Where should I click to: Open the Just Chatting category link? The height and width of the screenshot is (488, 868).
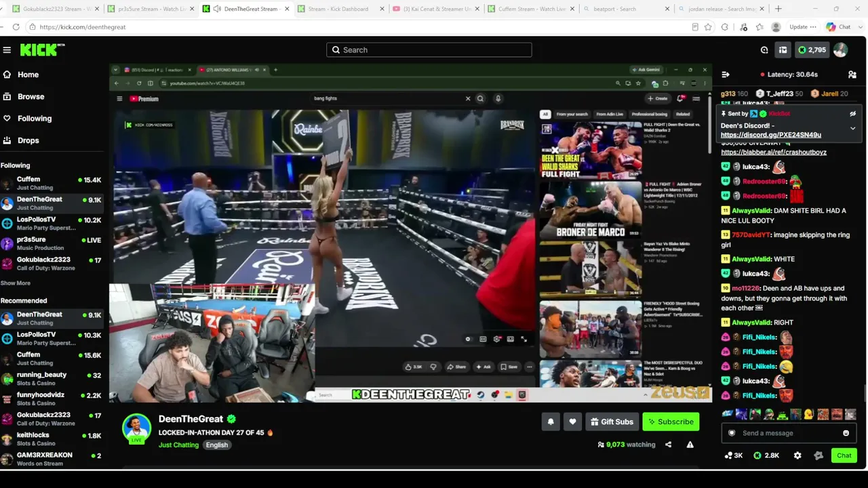[x=178, y=445]
